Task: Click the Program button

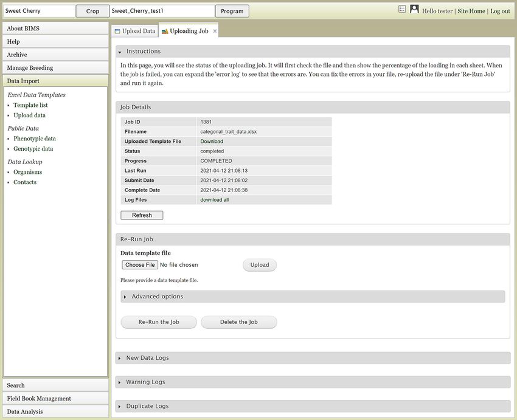Action: [232, 11]
